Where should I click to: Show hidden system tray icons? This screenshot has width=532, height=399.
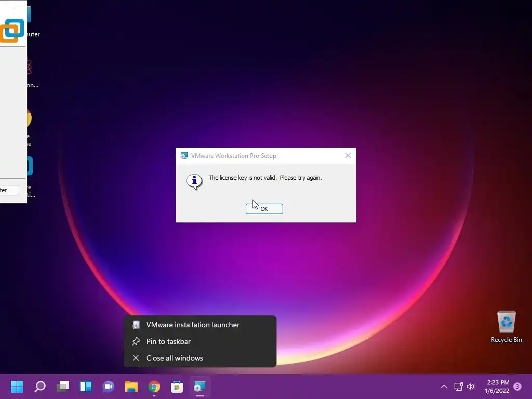coord(444,387)
